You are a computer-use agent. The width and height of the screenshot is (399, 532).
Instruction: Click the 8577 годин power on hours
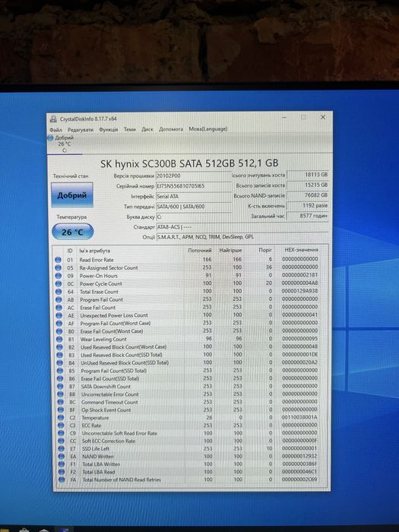coord(308,216)
